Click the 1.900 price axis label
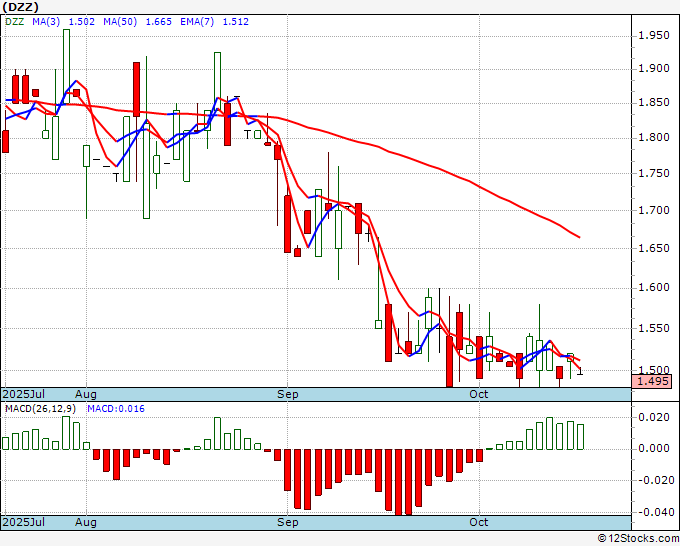680x546 pixels. pos(654,69)
